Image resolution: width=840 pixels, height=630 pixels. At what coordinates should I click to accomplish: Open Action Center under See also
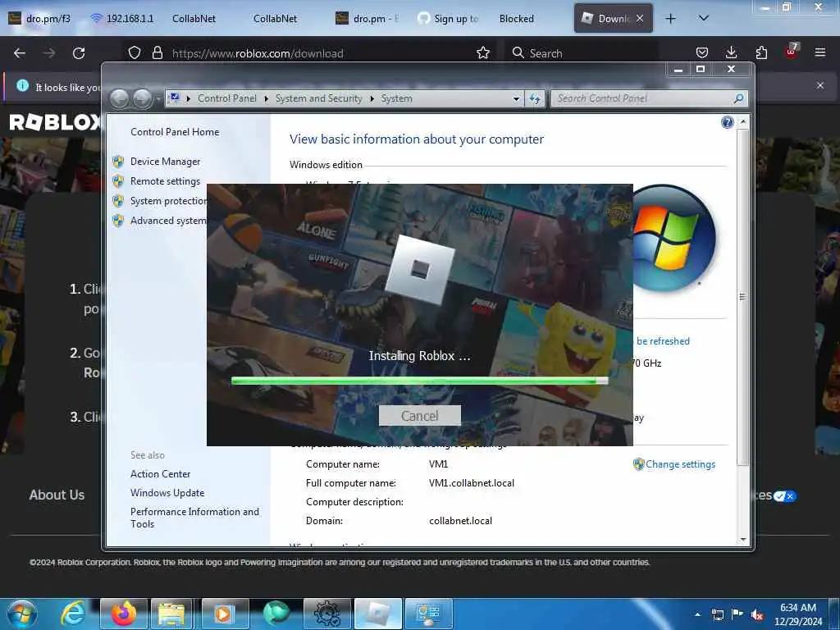(160, 473)
